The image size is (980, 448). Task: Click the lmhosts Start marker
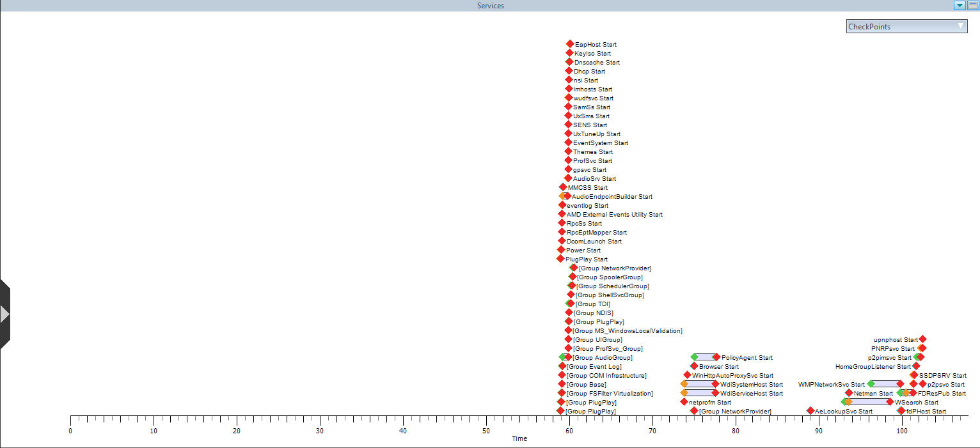[x=569, y=89]
